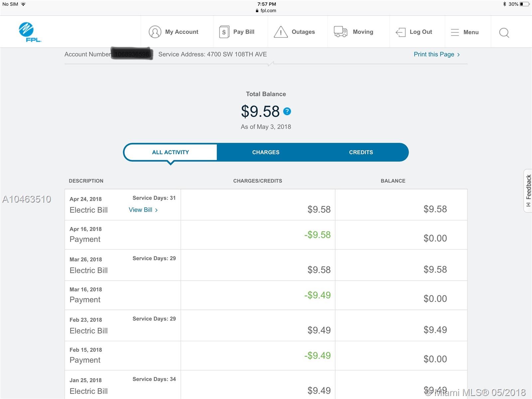Select the All Activity tab
532x399 pixels.
tap(170, 152)
